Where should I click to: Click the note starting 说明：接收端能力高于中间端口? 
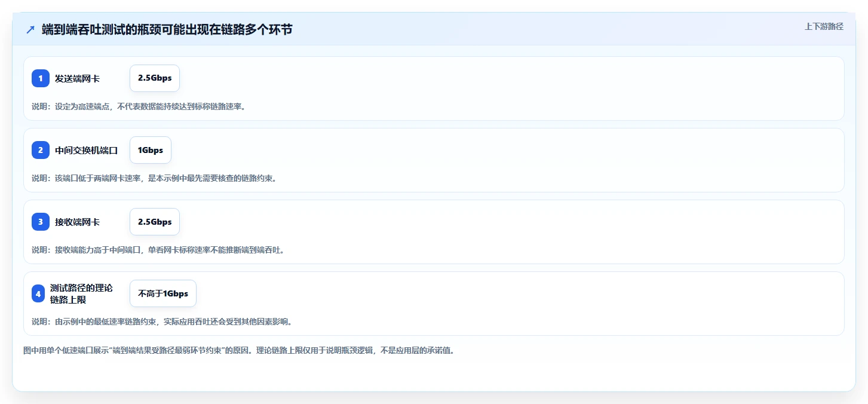pyautogui.click(x=158, y=250)
